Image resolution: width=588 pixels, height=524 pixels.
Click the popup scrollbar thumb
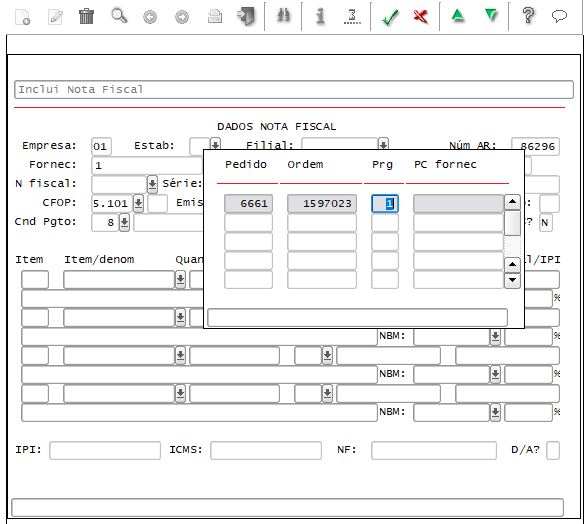pyautogui.click(x=512, y=222)
